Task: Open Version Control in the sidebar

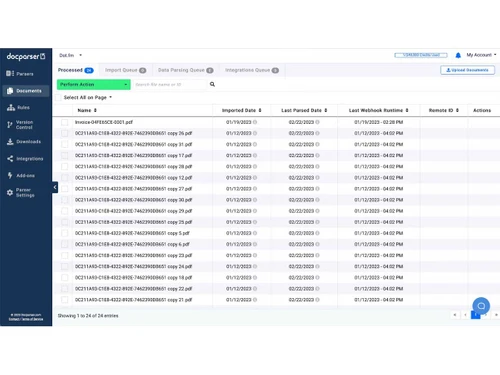Action: [x=20, y=125]
